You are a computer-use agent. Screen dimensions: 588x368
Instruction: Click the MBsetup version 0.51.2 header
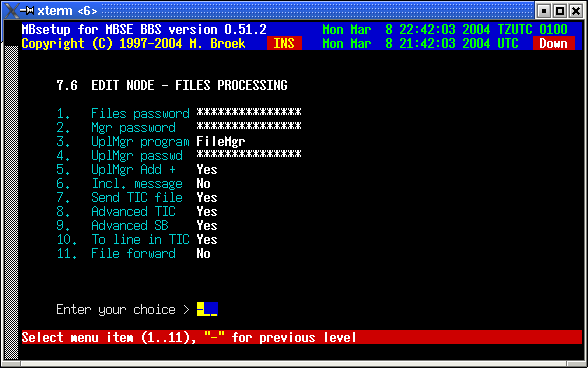click(144, 29)
